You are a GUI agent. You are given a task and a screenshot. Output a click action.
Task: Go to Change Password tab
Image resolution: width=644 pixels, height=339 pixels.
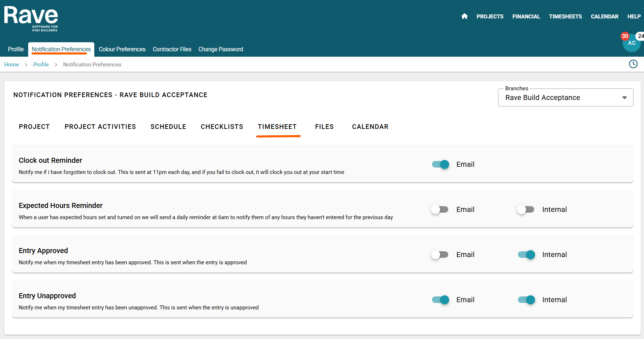[x=221, y=49]
